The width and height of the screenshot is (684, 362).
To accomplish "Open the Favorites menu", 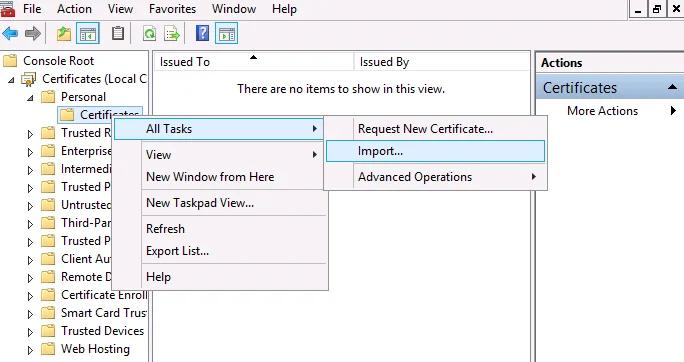I will click(x=172, y=9).
